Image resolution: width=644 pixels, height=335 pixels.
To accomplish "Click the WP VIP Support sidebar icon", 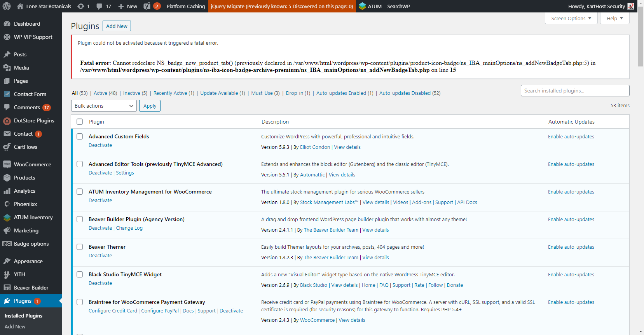I will click(x=7, y=37).
